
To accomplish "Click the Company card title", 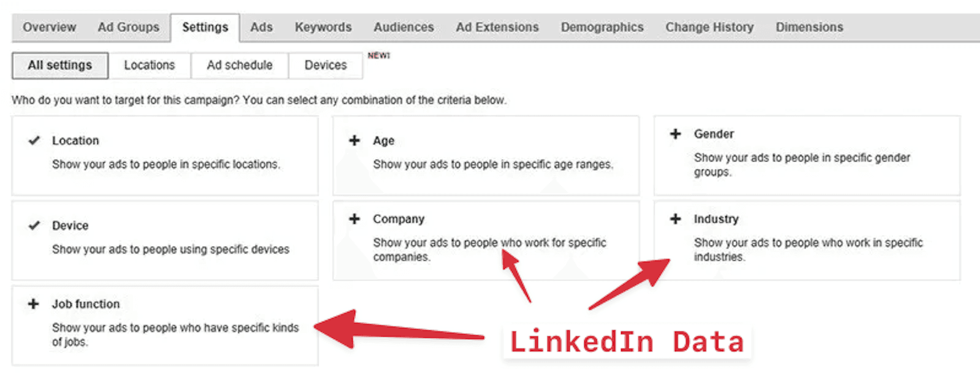I will pyautogui.click(x=398, y=219).
